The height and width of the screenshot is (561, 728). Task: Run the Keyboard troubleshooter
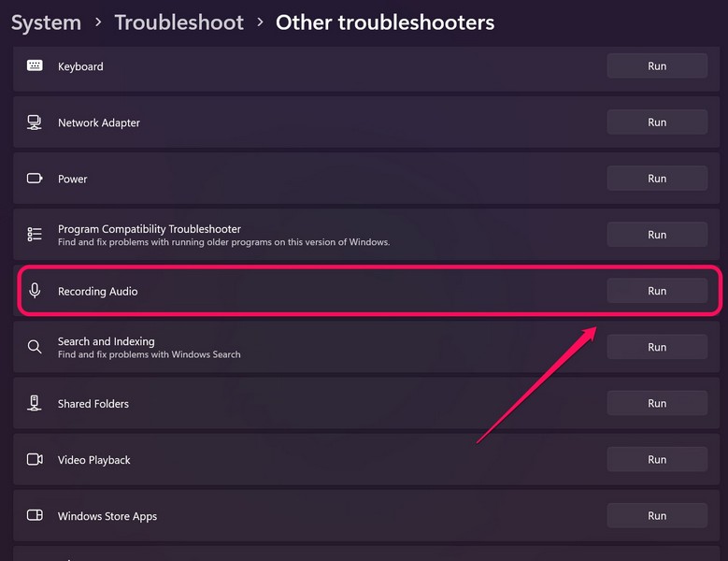click(657, 66)
